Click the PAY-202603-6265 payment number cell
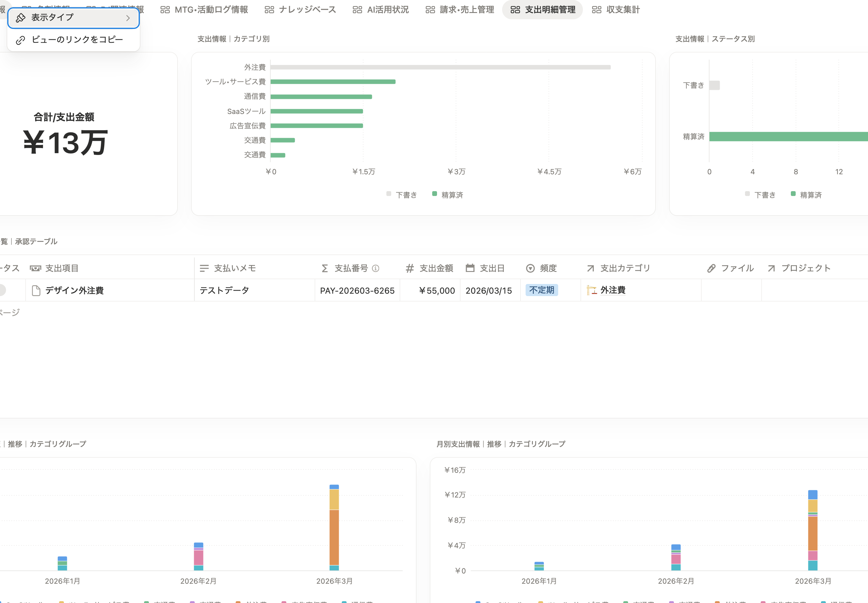Viewport: 868px width, 603px height. coord(357,290)
